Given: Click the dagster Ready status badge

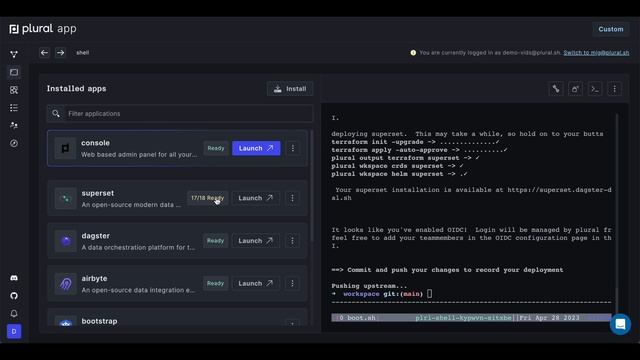Looking at the screenshot, I should point(216,241).
